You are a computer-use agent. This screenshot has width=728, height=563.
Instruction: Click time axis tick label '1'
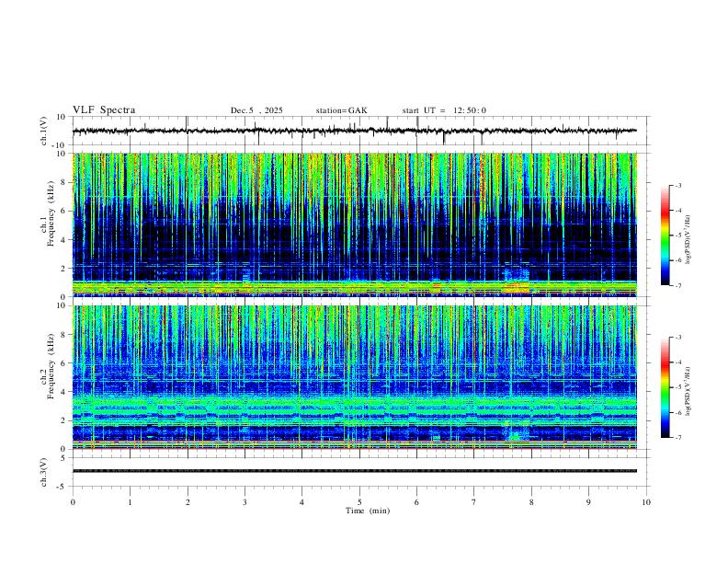coord(130,502)
